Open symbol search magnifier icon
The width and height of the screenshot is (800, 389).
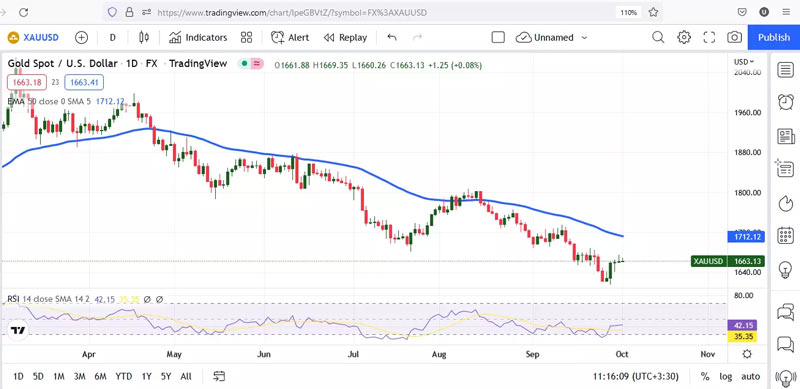click(658, 37)
